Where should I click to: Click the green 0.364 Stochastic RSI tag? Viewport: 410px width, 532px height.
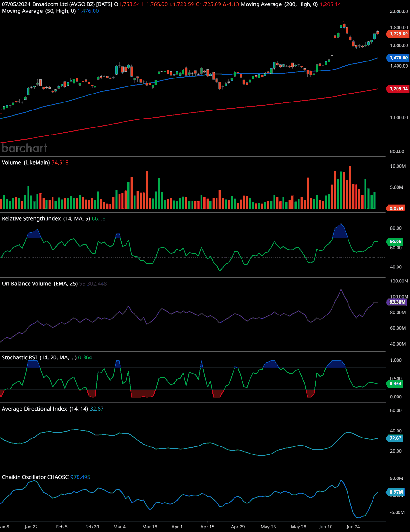395,383
